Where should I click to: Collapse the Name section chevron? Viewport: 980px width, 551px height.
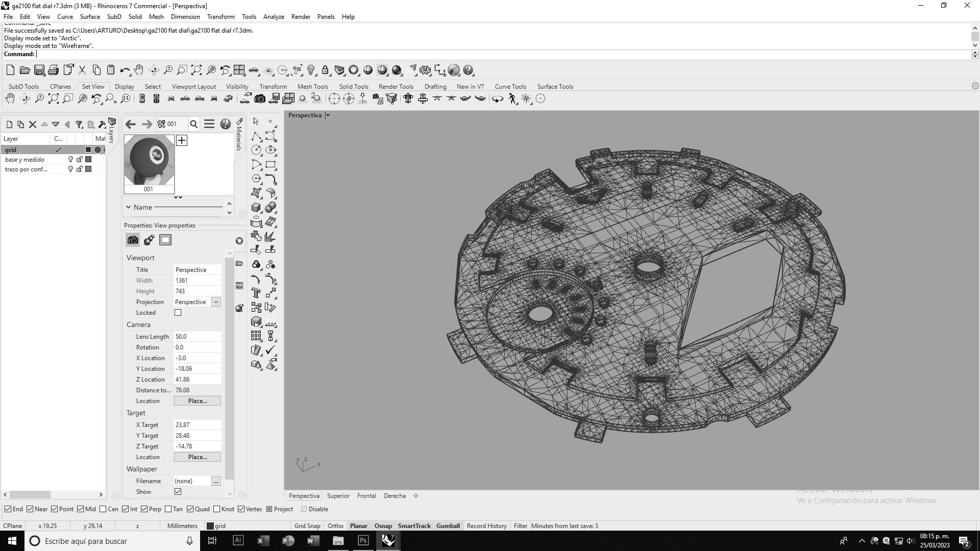[129, 207]
